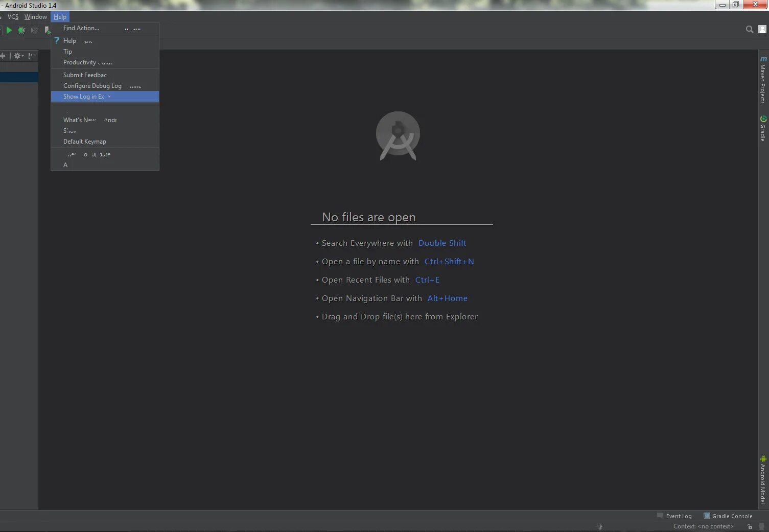Click the Gradle elephant icon on right sidebar

(x=763, y=119)
